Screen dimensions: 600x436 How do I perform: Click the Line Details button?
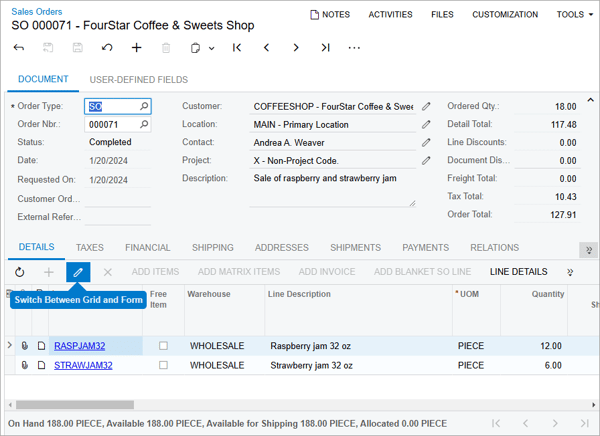click(518, 272)
